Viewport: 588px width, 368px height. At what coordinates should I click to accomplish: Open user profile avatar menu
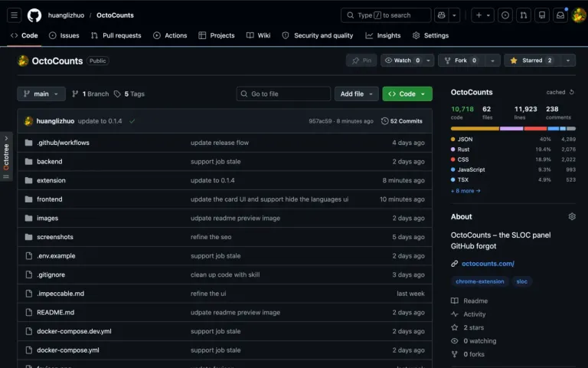(579, 15)
